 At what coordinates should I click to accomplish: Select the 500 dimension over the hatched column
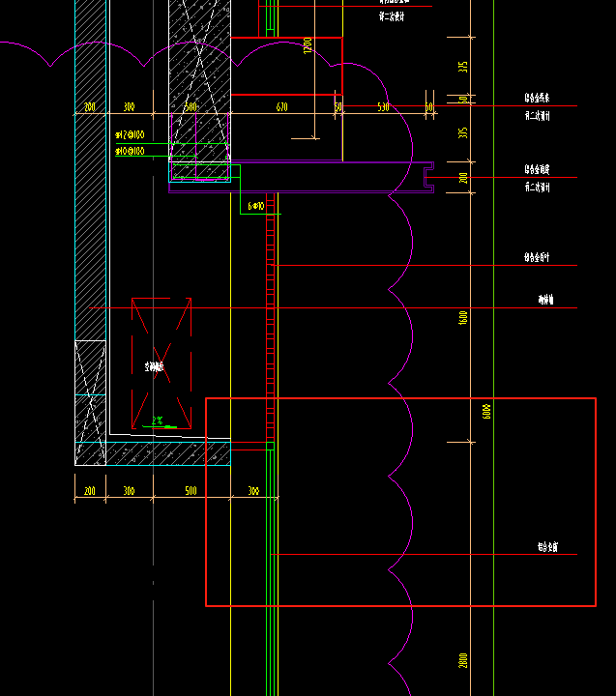[191, 107]
